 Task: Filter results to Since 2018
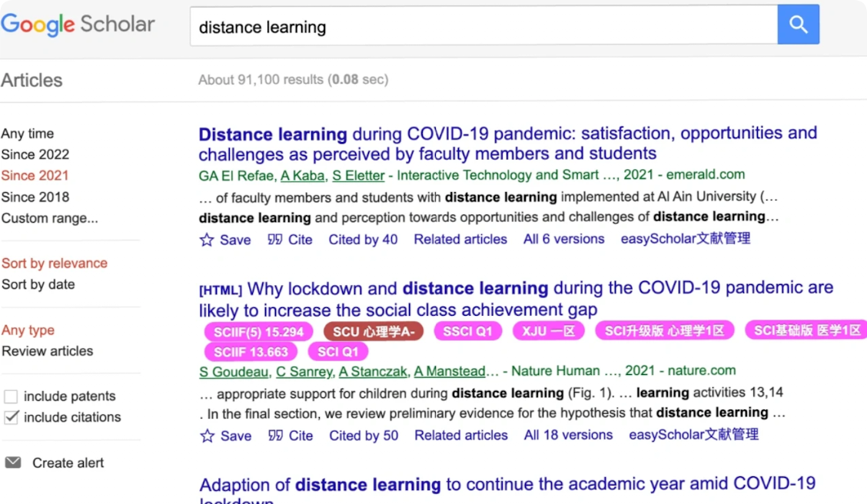pos(35,197)
